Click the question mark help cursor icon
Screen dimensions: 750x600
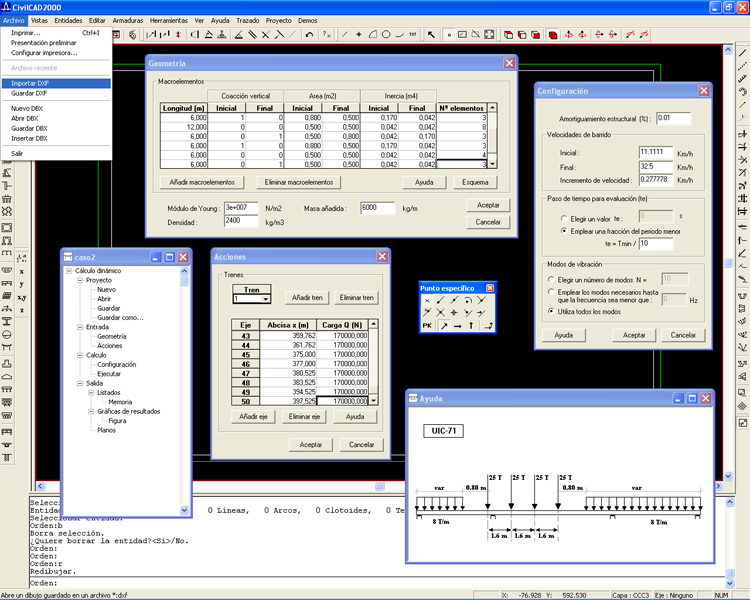pyautogui.click(x=327, y=34)
